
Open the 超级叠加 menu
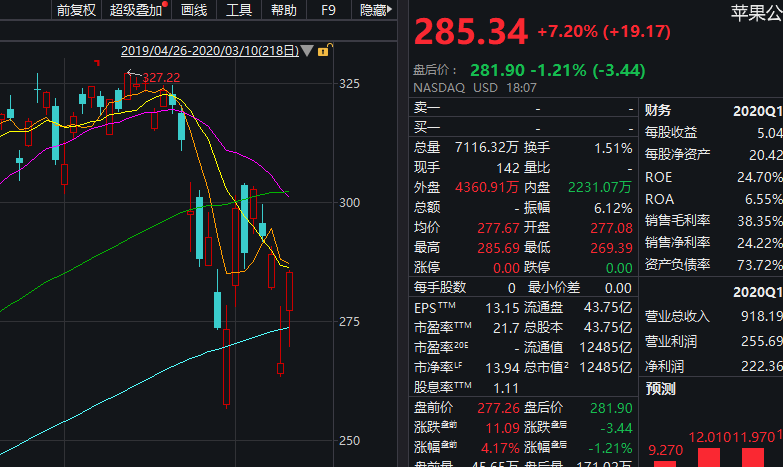point(136,10)
